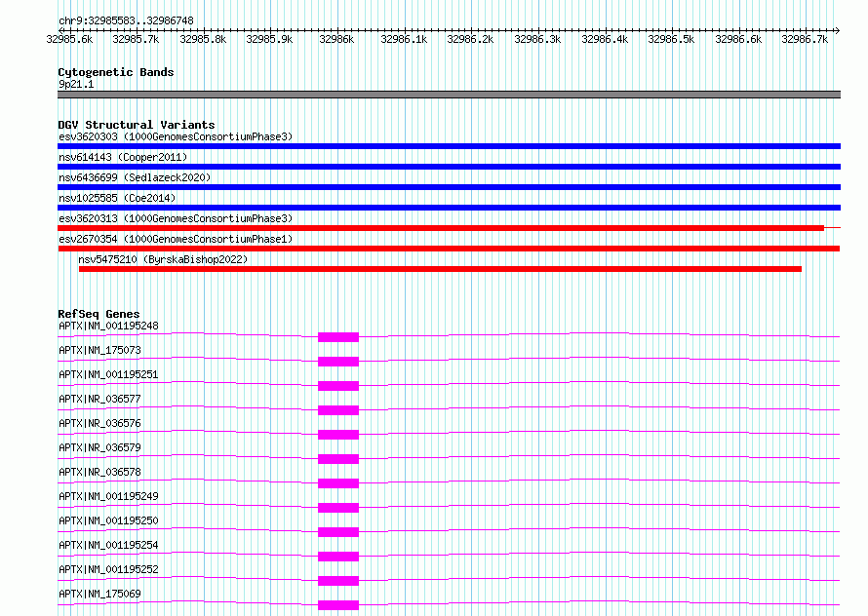Image resolution: width=868 pixels, height=616 pixels.
Task: Click the magenta exon of NM_001195249
Action: [x=338, y=508]
